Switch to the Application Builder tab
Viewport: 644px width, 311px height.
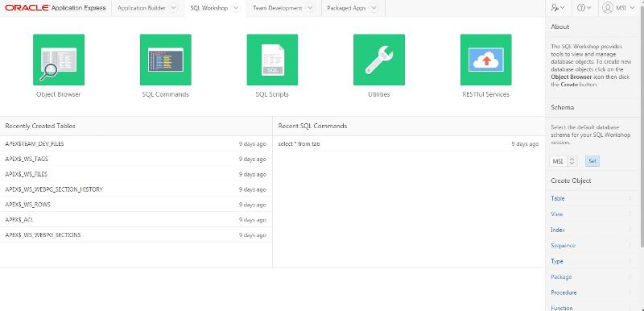(x=142, y=8)
